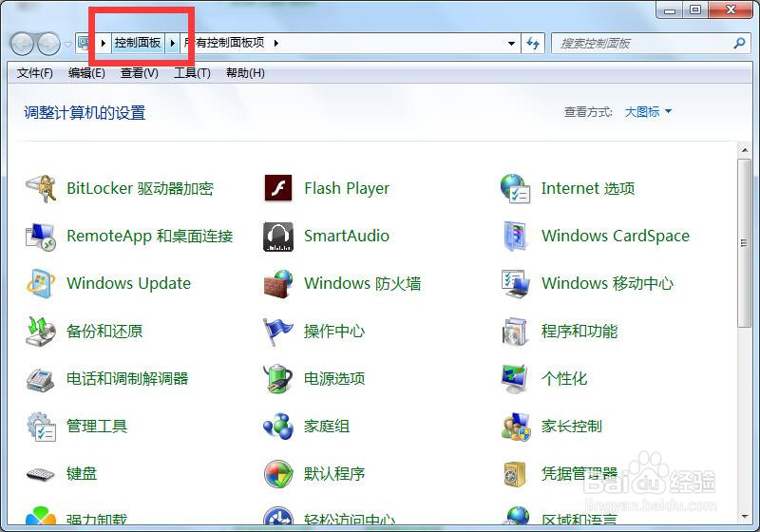Maximize the Control Panel window
760x532 pixels.
[x=695, y=9]
